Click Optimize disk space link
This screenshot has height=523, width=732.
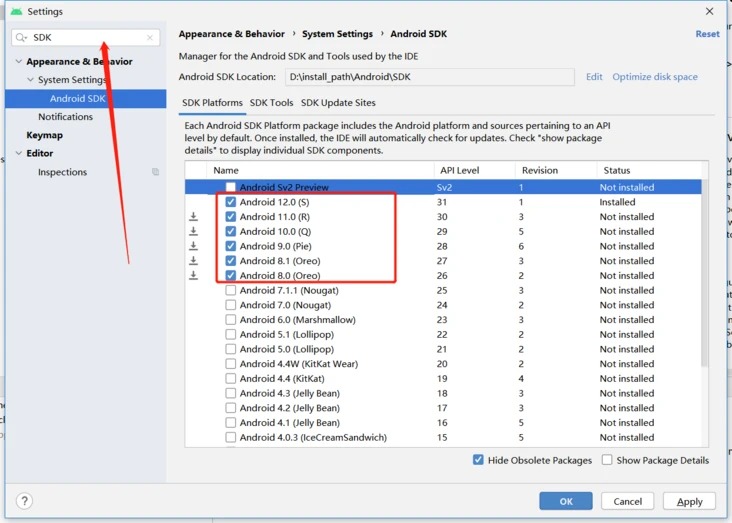655,77
